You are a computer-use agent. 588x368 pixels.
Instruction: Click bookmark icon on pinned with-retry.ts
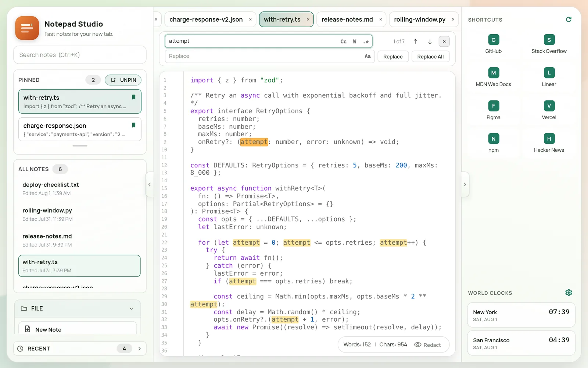[133, 97]
